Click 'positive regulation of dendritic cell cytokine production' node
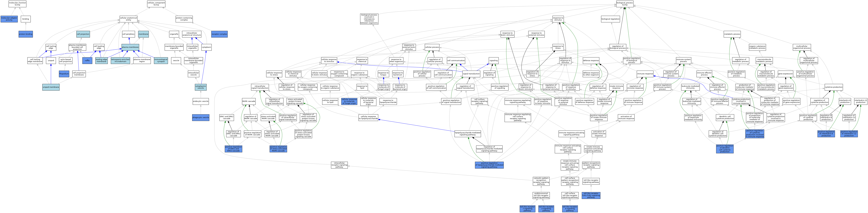868x213 pixels. 725,149
